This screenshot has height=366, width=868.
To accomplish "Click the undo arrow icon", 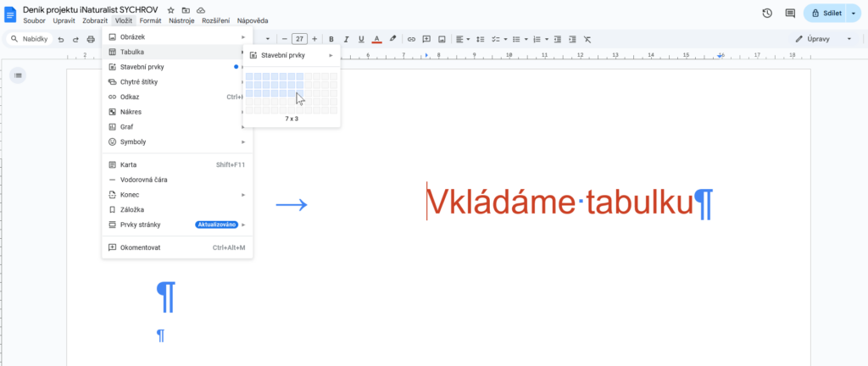I will pos(62,39).
